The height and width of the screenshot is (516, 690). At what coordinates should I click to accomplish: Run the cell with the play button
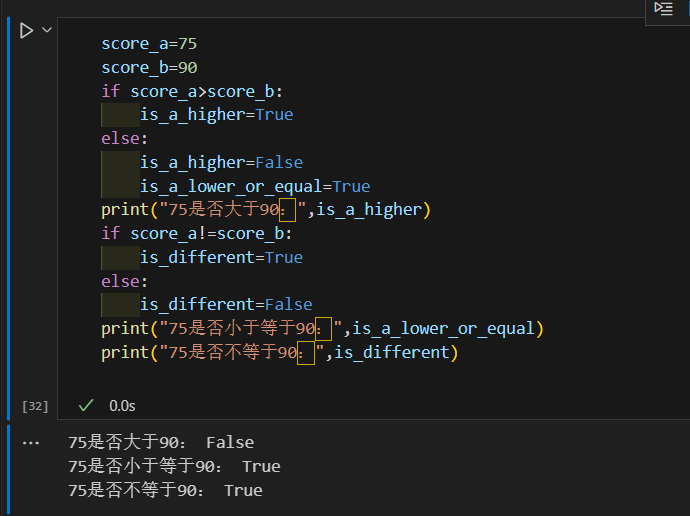pos(26,30)
